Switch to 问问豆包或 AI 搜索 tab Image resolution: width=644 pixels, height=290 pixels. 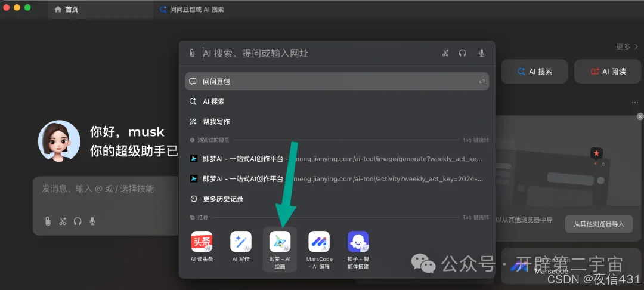[x=192, y=10]
